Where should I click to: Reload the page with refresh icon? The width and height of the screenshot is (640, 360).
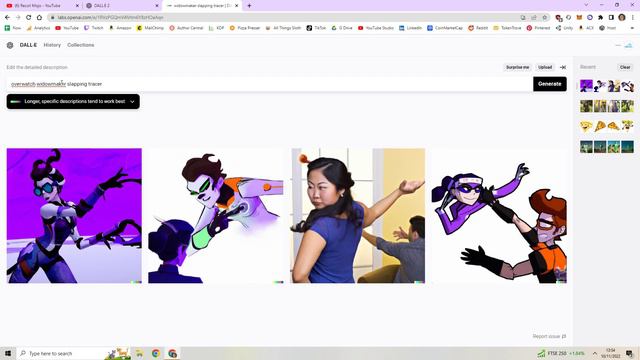click(29, 18)
